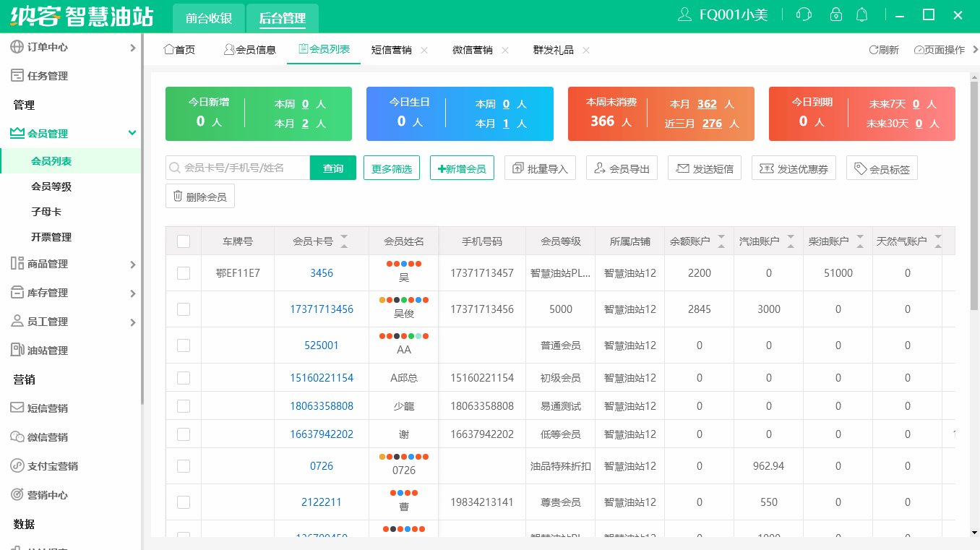The image size is (980, 550).
Task: Switch to 前台收银 mode
Action: (x=208, y=17)
